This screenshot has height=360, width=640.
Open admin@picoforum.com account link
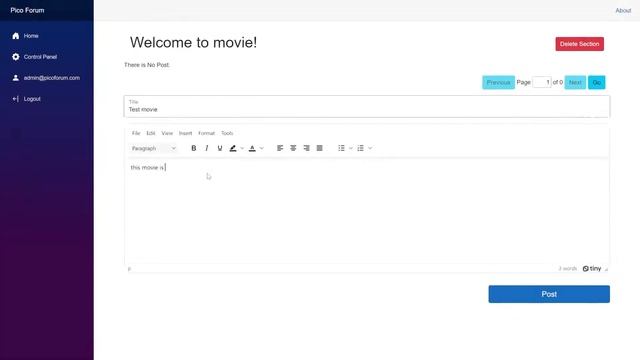pos(51,78)
